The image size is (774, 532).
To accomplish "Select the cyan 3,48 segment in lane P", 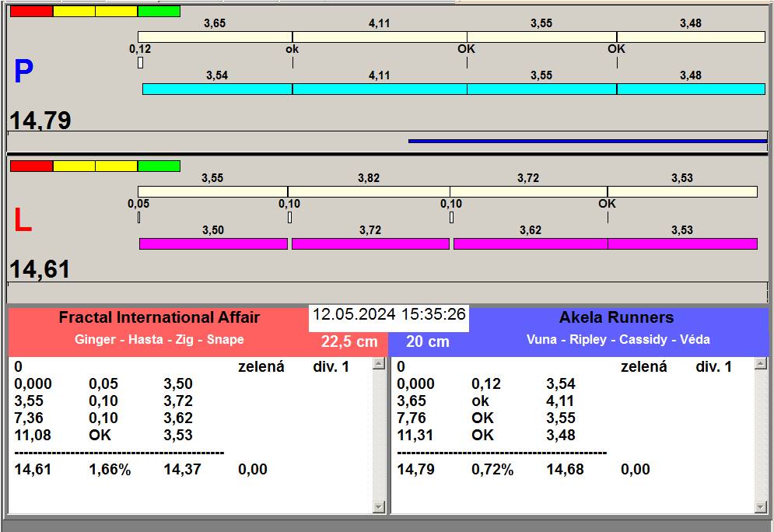I will 691,89.
